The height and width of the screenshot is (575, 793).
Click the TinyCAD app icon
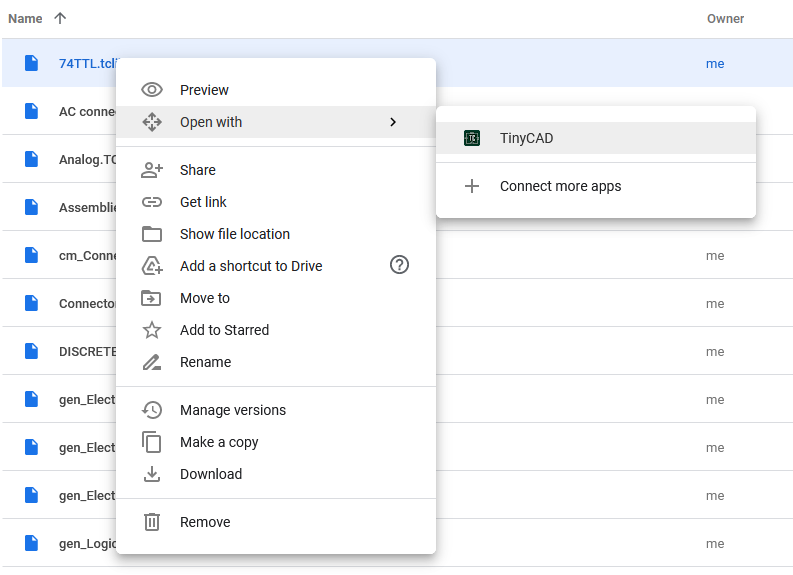[472, 138]
